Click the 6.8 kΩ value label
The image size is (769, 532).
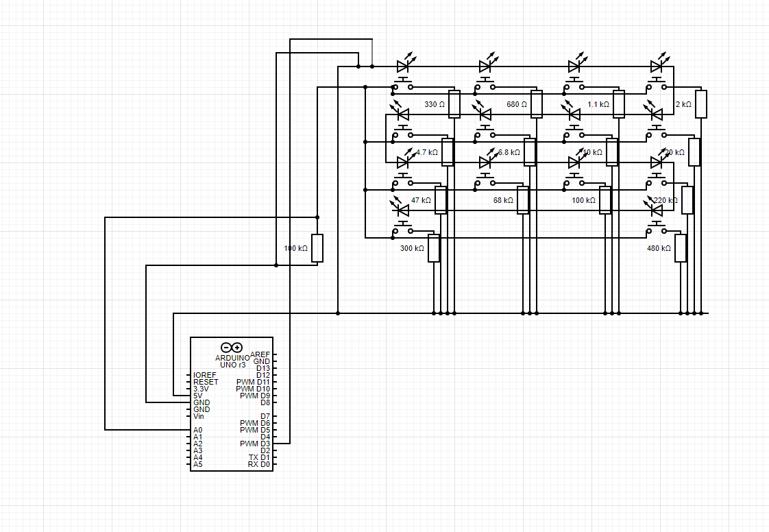point(509,153)
